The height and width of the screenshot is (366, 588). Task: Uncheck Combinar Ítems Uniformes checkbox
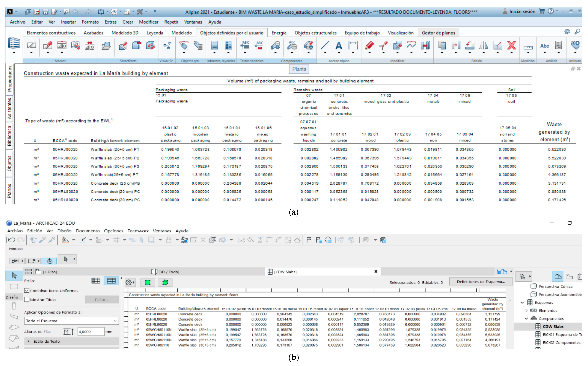27,290
